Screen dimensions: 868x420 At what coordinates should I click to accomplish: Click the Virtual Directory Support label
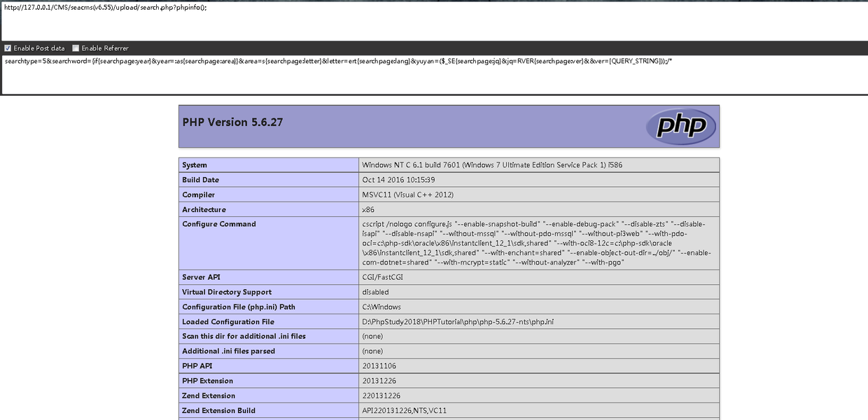click(x=227, y=292)
